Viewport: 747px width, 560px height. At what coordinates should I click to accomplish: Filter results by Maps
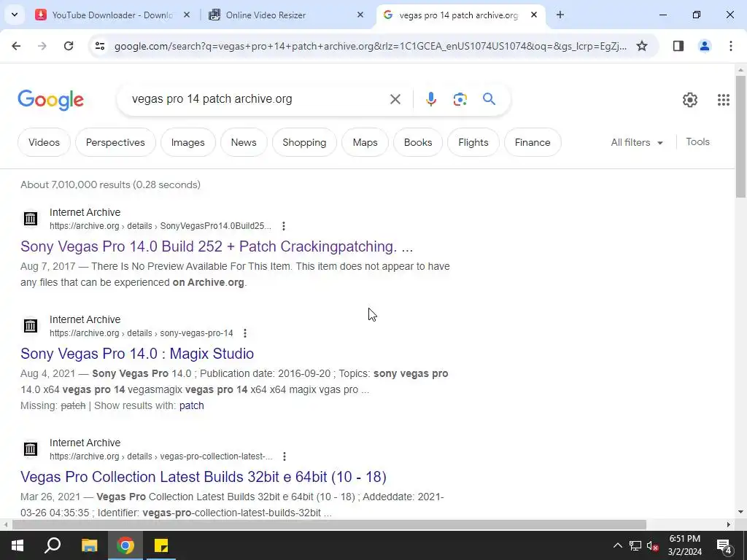(365, 142)
